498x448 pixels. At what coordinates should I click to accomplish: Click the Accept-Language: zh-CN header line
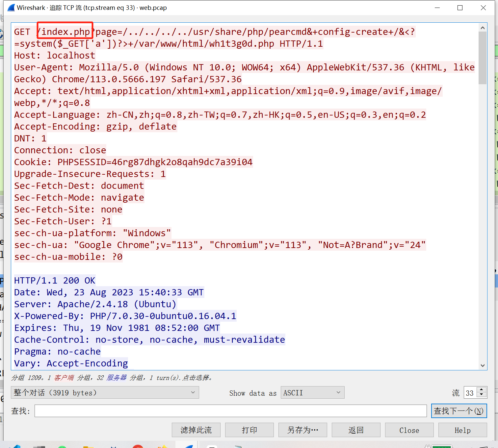click(x=220, y=114)
